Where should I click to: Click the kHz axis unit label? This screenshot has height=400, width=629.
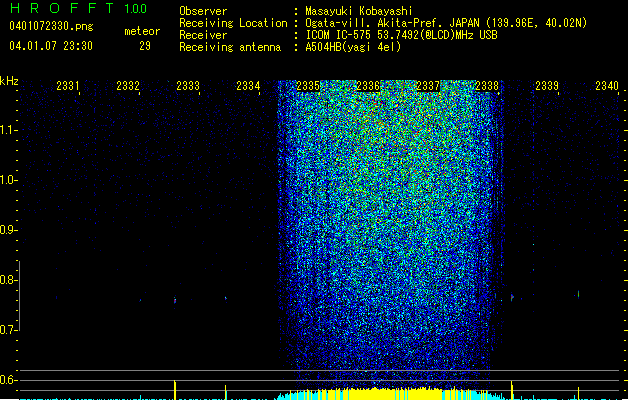pos(9,81)
